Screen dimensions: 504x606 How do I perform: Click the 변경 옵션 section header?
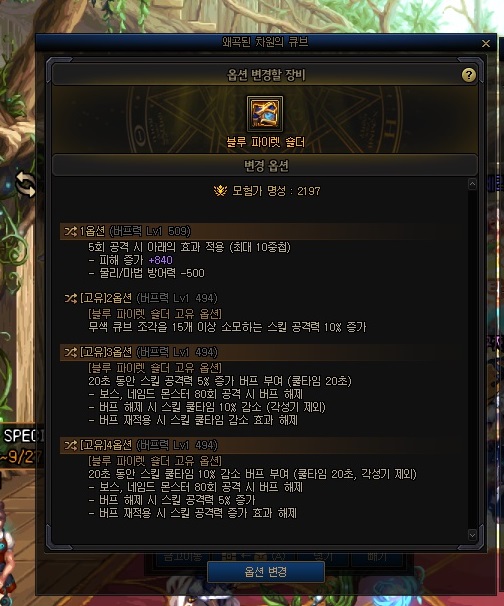tap(265, 165)
